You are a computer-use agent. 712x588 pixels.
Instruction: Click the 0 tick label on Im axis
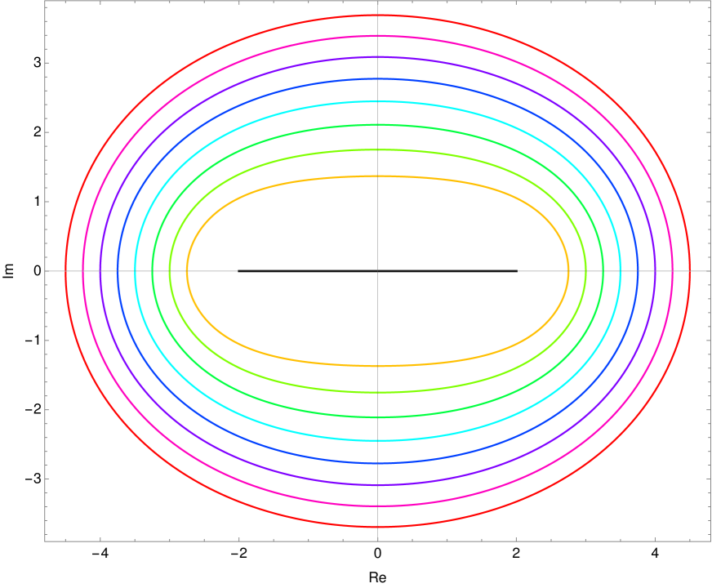(x=36, y=271)
